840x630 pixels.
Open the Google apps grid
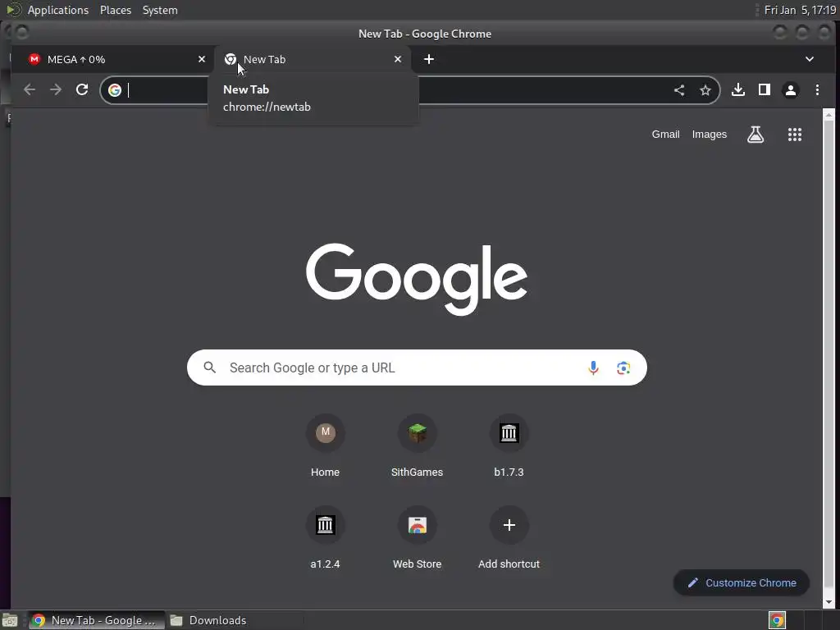[795, 135]
